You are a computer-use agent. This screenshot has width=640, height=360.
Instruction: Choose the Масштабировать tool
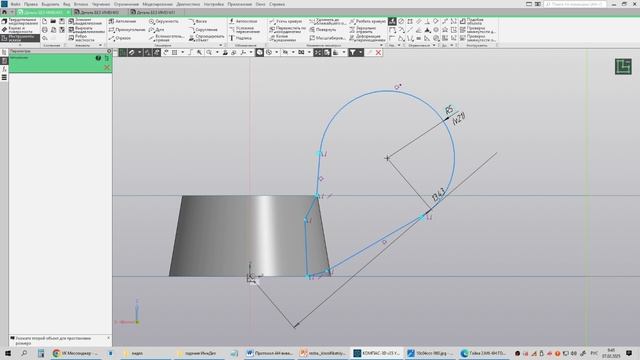pos(328,38)
